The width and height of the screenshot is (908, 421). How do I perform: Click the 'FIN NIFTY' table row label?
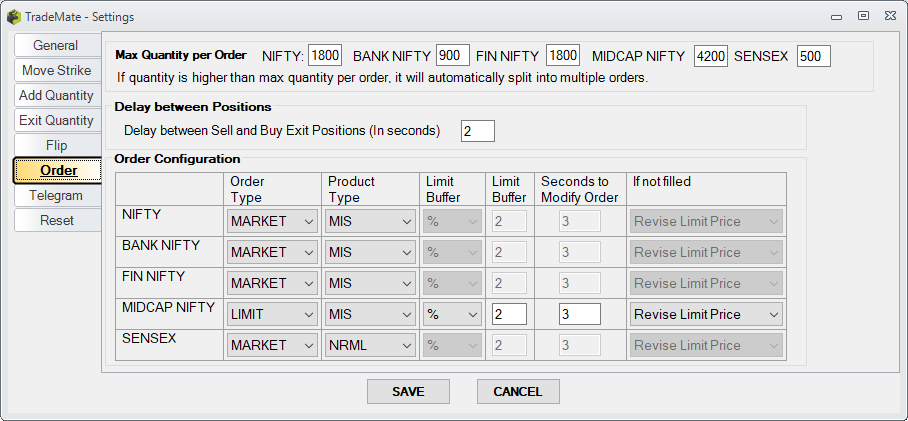click(153, 276)
